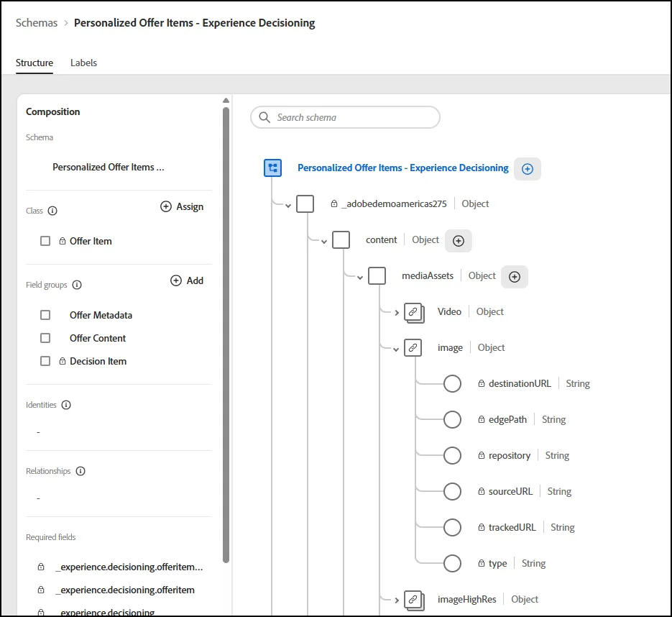Screen dimensions: 672x617
Task: Click the Video object link icon
Action: click(413, 313)
